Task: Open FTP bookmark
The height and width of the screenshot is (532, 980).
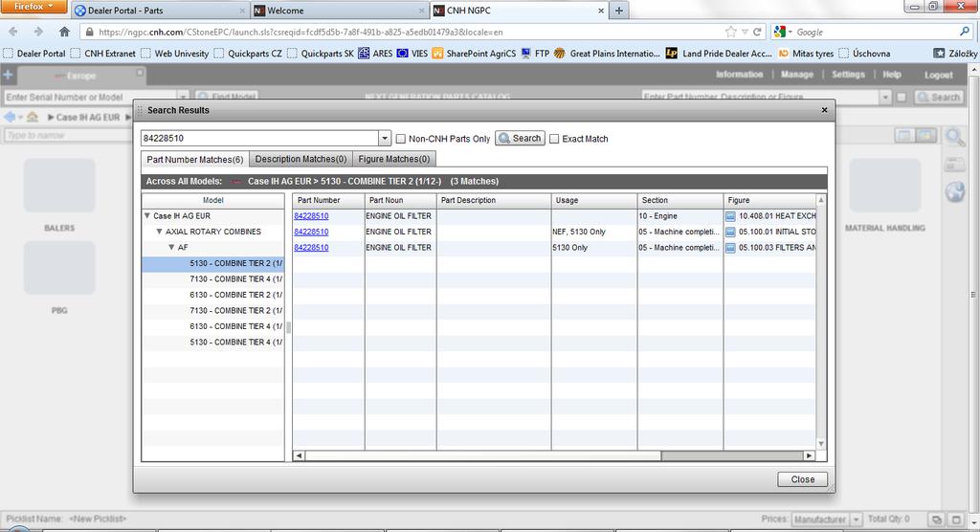Action: [x=535, y=54]
